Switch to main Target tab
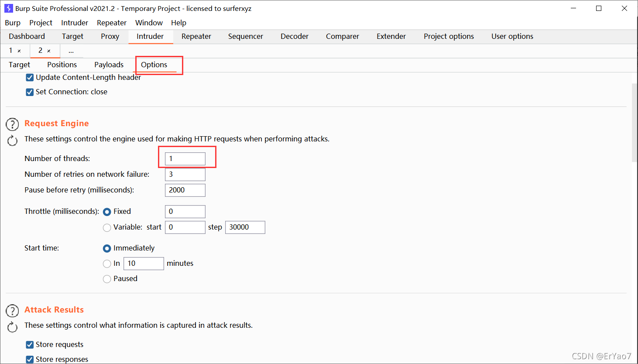Screen dimensions: 638x364 [x=72, y=37]
